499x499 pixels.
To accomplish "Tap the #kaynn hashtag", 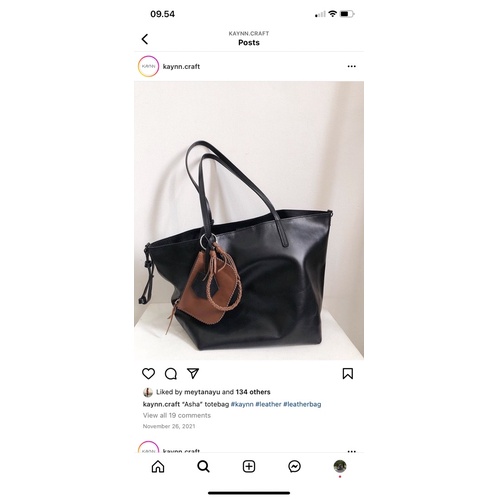I will click(x=242, y=404).
